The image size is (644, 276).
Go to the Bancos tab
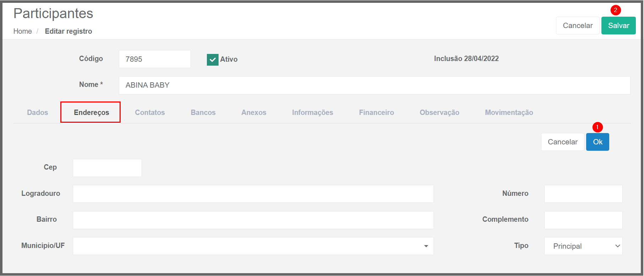203,112
